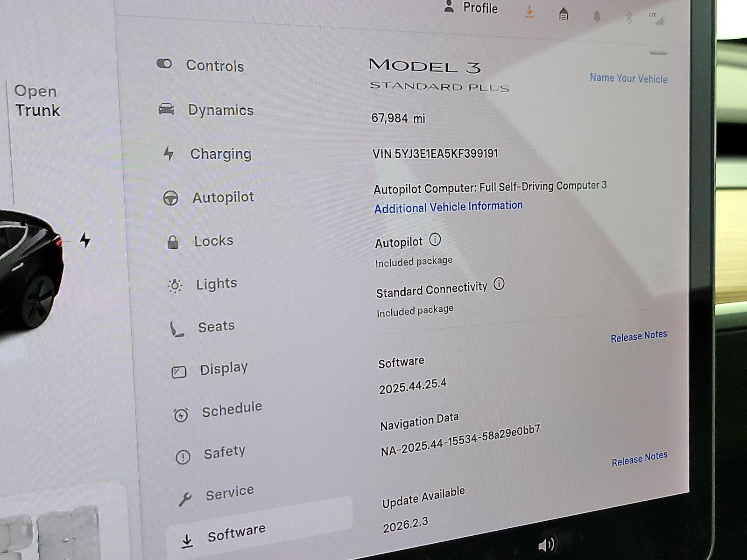This screenshot has width=747, height=560.
Task: Tap the notification bell icon
Action: (597, 17)
